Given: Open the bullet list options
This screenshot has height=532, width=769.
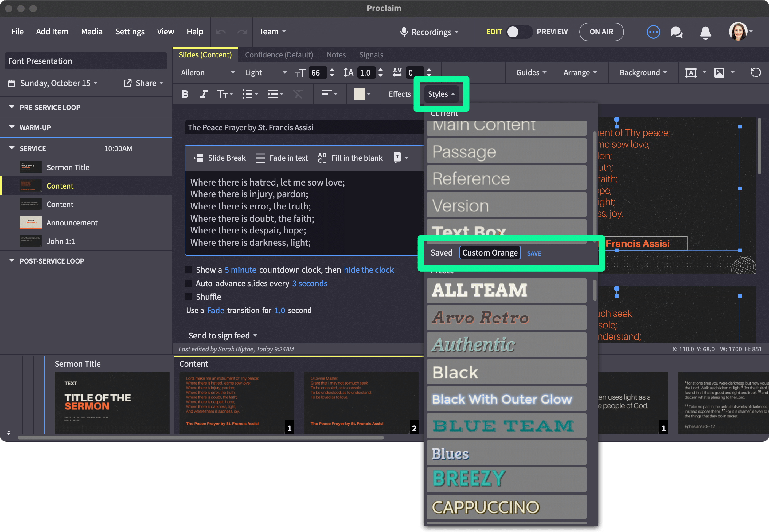Looking at the screenshot, I should point(250,94).
